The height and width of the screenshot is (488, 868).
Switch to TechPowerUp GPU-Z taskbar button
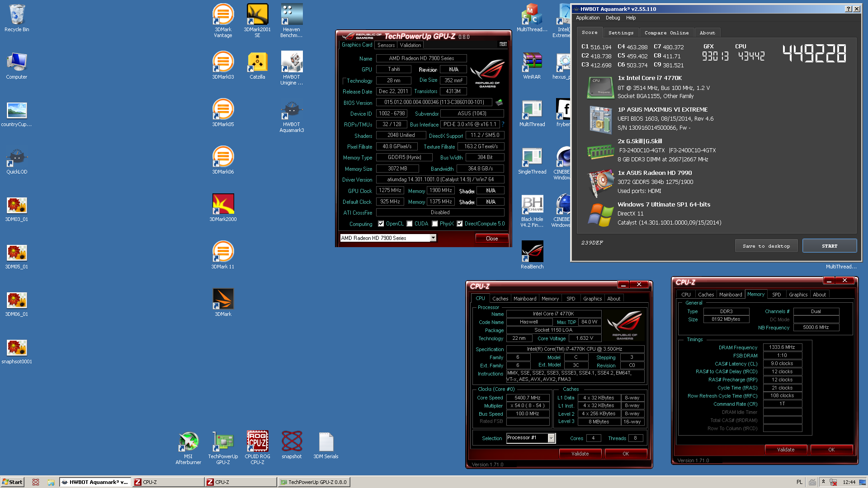tap(314, 482)
